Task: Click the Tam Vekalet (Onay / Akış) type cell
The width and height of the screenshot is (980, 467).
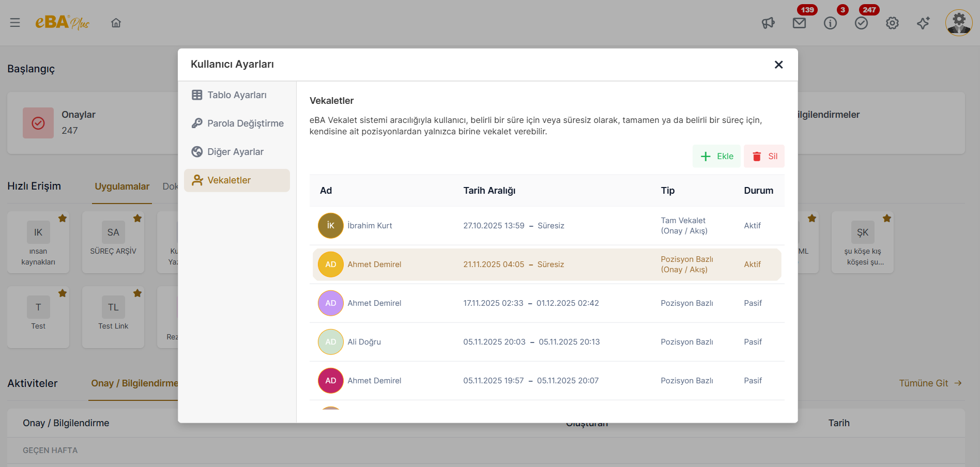Action: (x=684, y=226)
